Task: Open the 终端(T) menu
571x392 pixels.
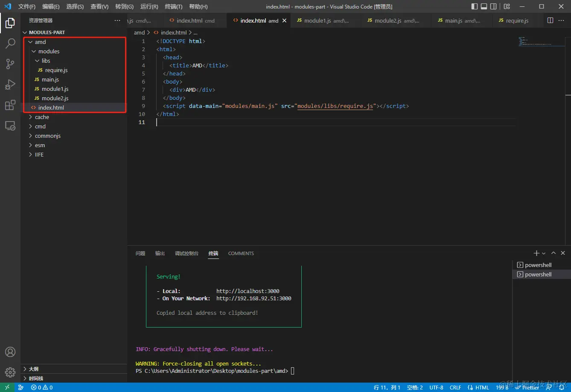Action: pos(174,6)
